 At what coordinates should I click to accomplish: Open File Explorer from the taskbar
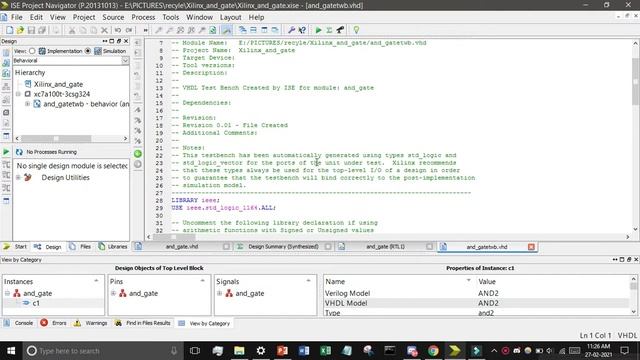pos(239,351)
